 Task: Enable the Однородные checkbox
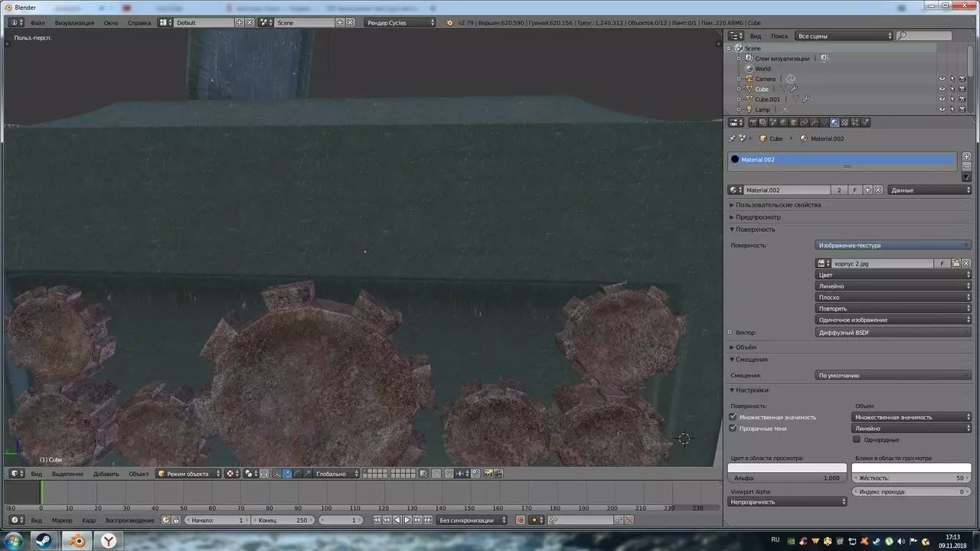(857, 439)
